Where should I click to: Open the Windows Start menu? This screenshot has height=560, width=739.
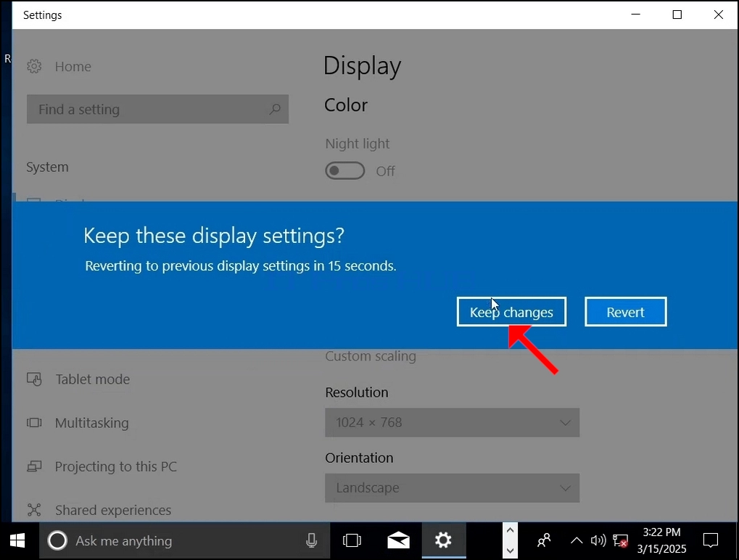[x=17, y=540]
